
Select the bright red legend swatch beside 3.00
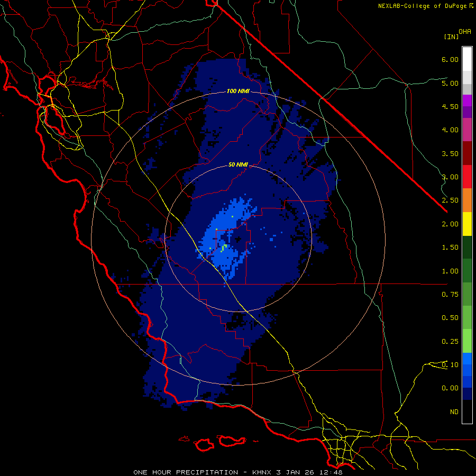[467, 177]
